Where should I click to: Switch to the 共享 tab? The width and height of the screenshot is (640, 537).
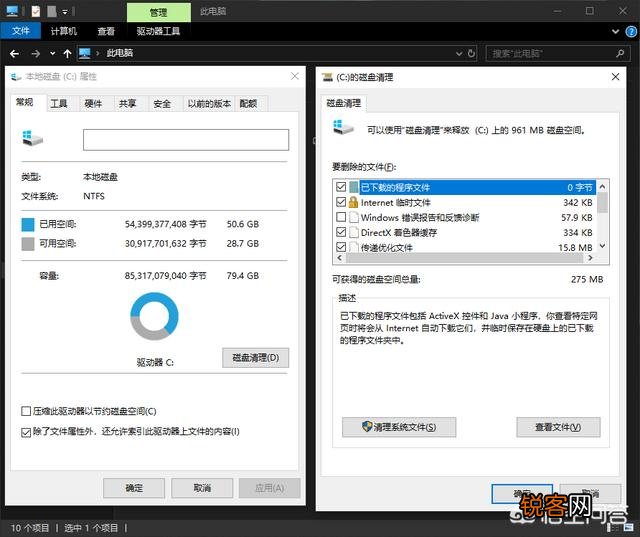click(x=127, y=104)
